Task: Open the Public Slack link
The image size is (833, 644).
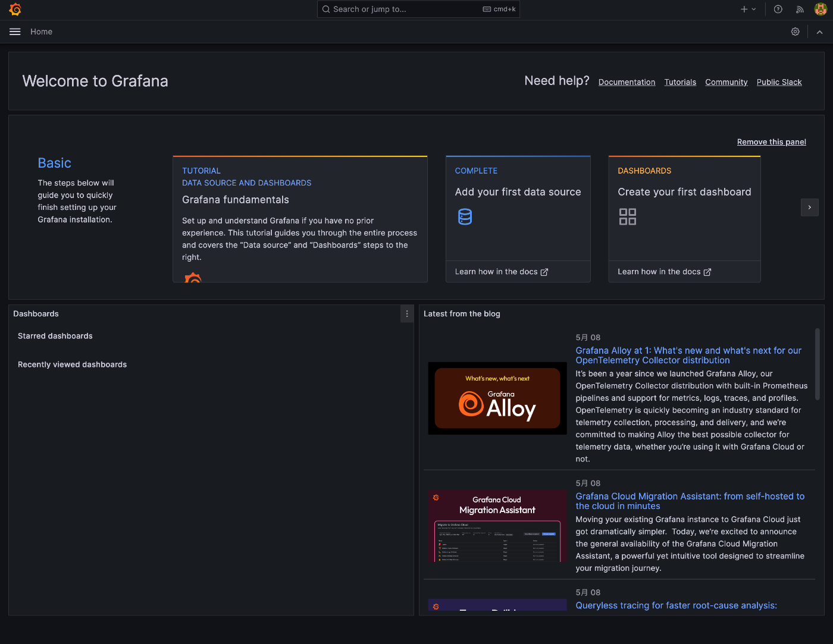Action: point(779,82)
